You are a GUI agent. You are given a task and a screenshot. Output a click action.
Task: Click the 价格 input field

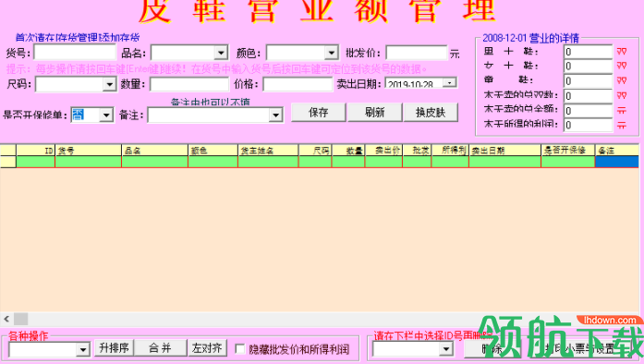pos(298,84)
